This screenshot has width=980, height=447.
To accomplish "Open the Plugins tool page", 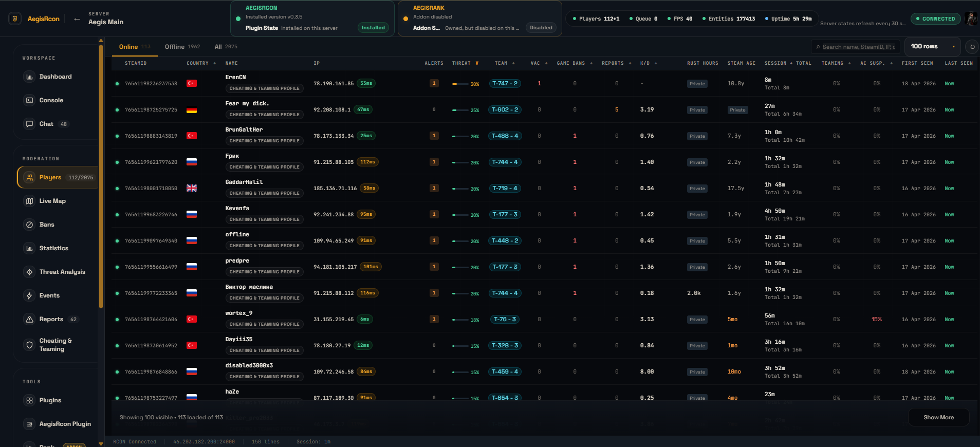I will click(50, 400).
